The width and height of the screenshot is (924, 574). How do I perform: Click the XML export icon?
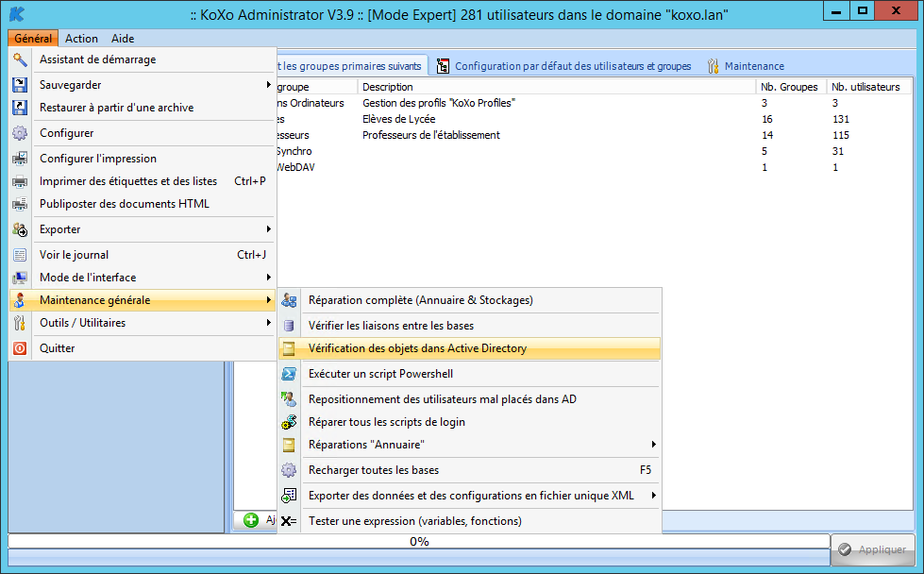(289, 496)
